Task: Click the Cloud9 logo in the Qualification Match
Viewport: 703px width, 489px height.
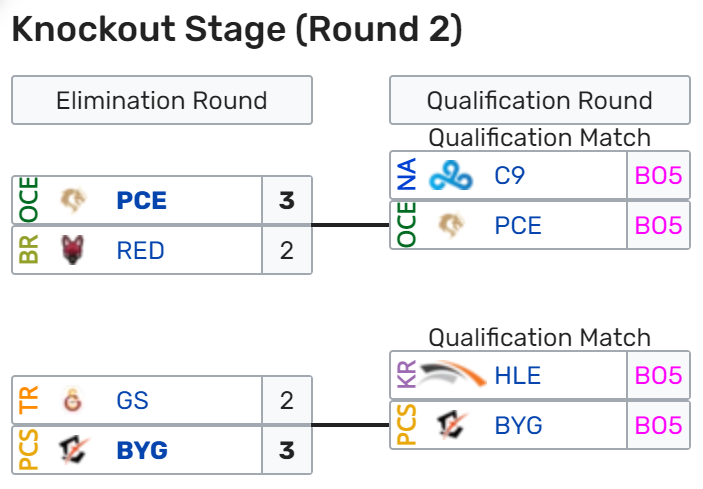Action: (451, 175)
